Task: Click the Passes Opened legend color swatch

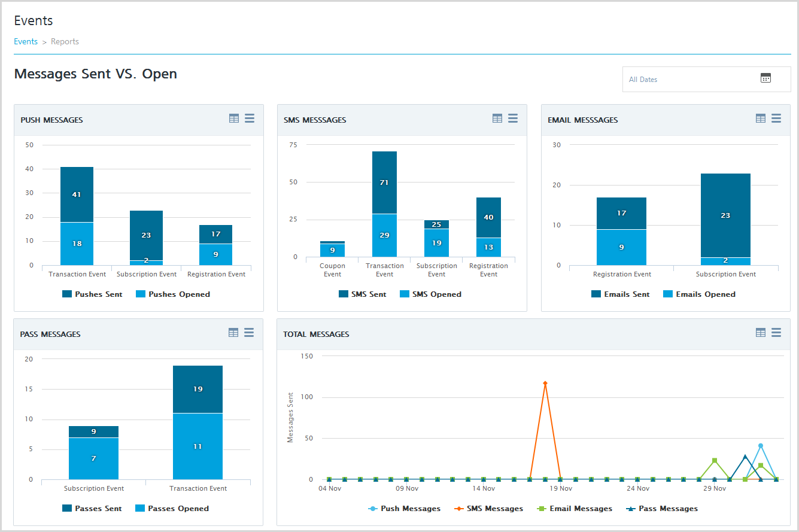Action: [140, 509]
